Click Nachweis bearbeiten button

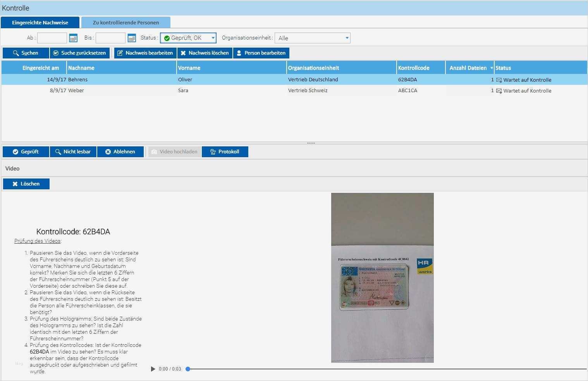tap(145, 53)
